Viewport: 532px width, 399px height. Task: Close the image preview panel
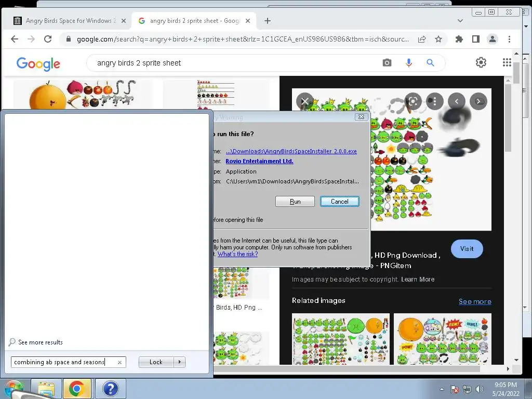click(304, 101)
